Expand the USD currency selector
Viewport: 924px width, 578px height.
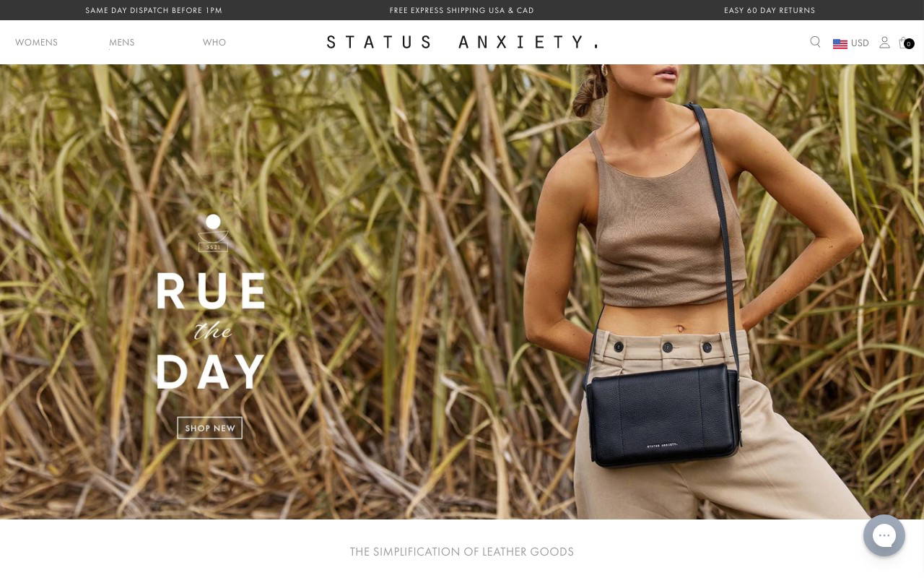[851, 43]
